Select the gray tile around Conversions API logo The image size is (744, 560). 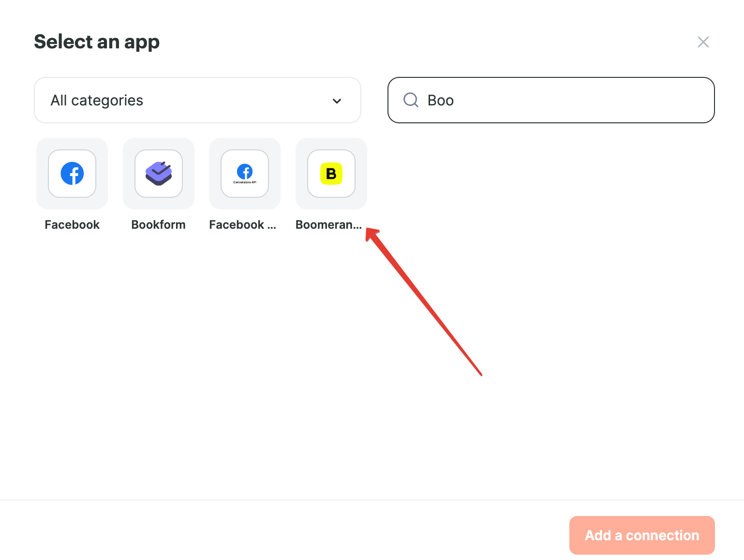pos(245,174)
